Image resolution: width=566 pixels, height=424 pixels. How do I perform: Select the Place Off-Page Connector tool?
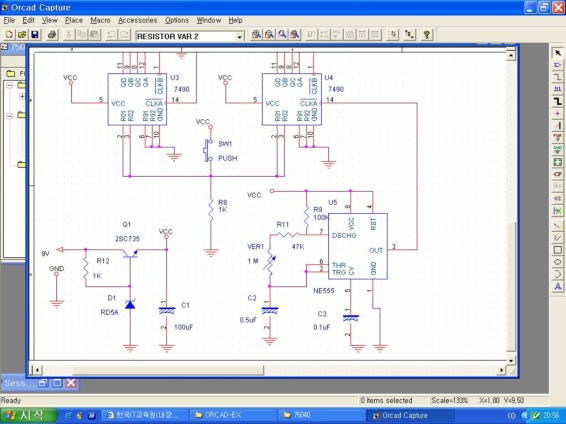(x=558, y=198)
